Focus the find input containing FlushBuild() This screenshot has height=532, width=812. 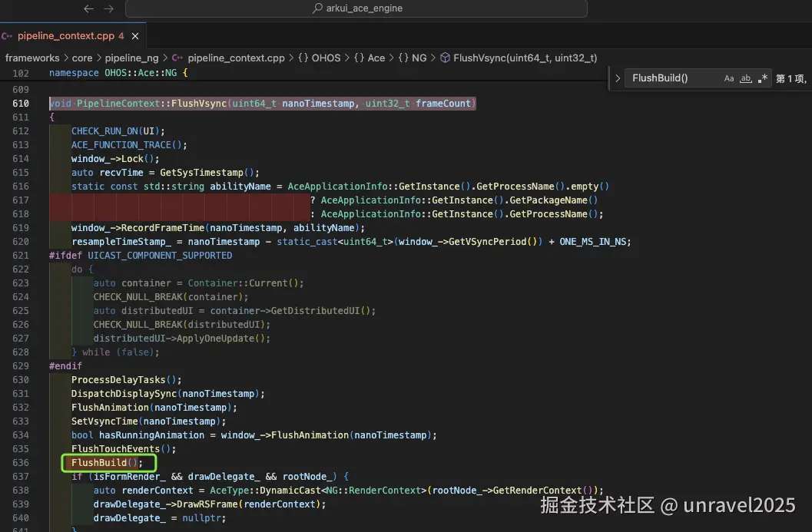[x=673, y=78]
